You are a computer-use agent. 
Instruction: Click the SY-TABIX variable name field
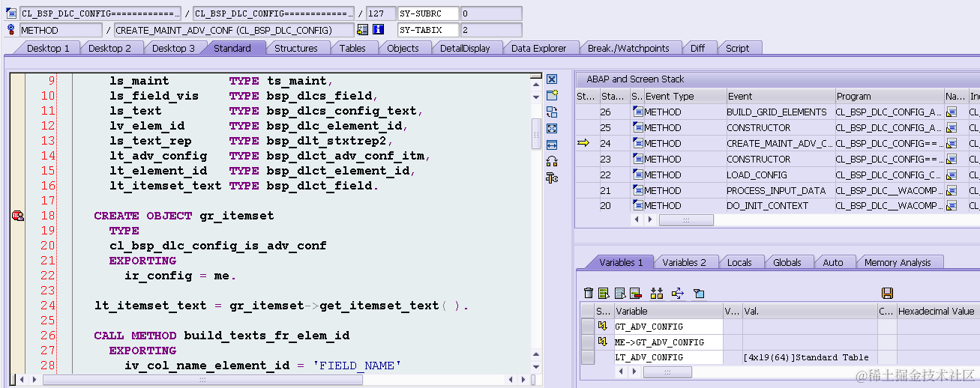pos(427,30)
